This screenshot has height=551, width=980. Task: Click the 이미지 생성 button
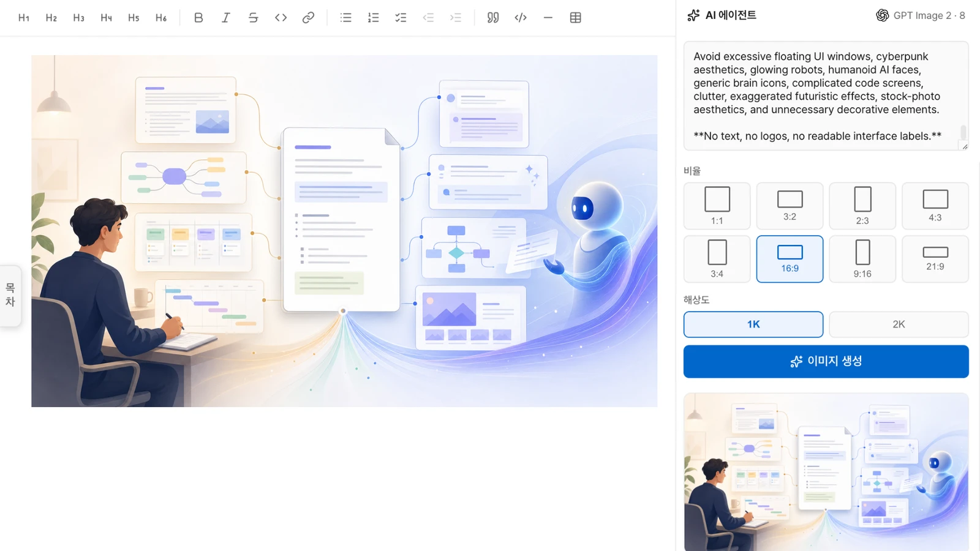point(826,361)
